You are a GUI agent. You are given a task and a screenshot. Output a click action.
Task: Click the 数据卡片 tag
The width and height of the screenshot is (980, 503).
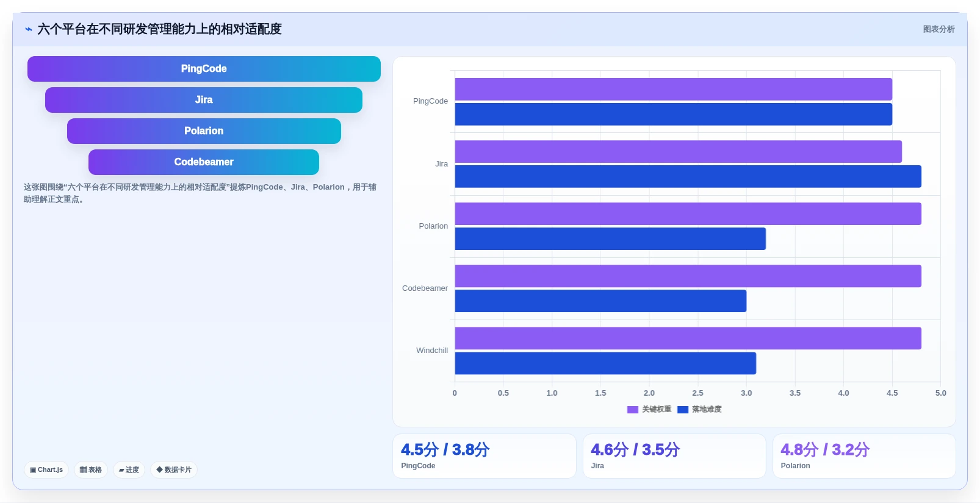174,469
